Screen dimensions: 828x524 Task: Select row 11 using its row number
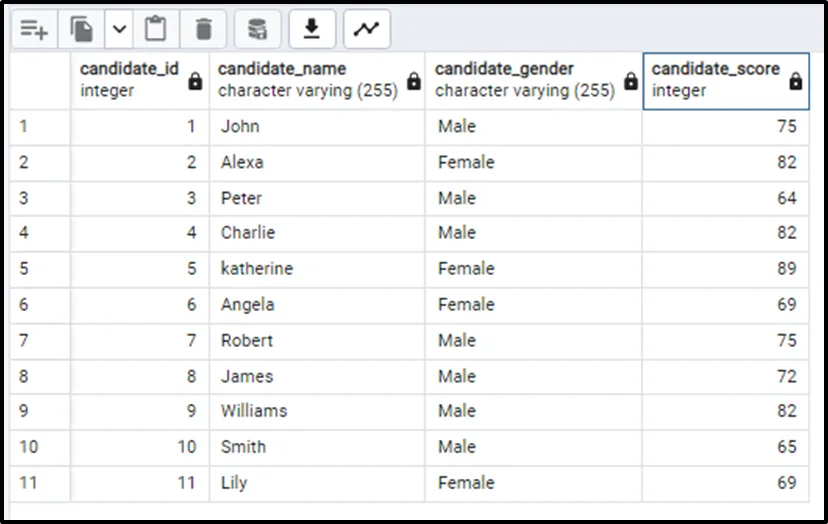pyautogui.click(x=28, y=483)
